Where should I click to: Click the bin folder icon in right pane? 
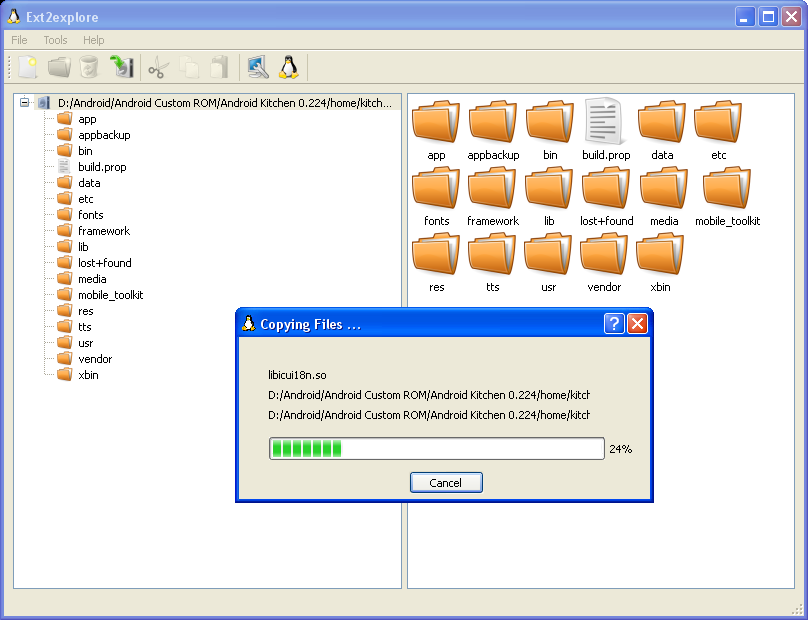550,122
